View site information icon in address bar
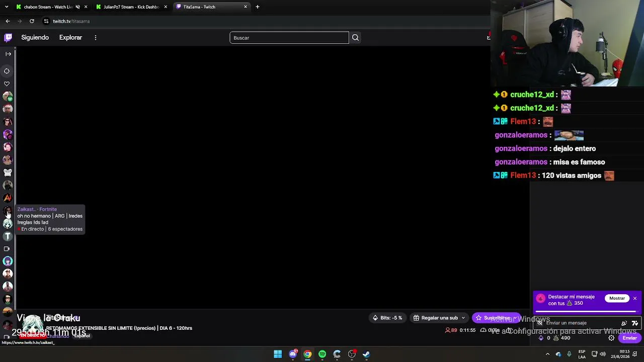 [46, 21]
